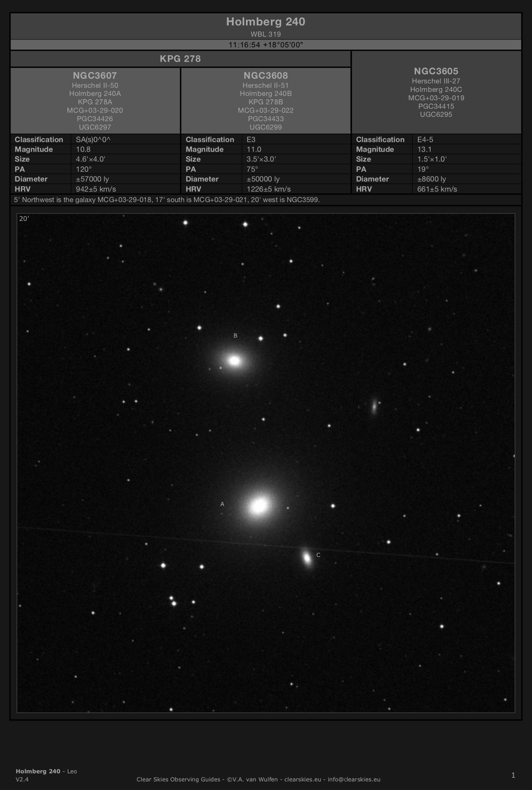Image resolution: width=532 pixels, height=790 pixels.
Task: Click page number 1
Action: click(x=513, y=775)
